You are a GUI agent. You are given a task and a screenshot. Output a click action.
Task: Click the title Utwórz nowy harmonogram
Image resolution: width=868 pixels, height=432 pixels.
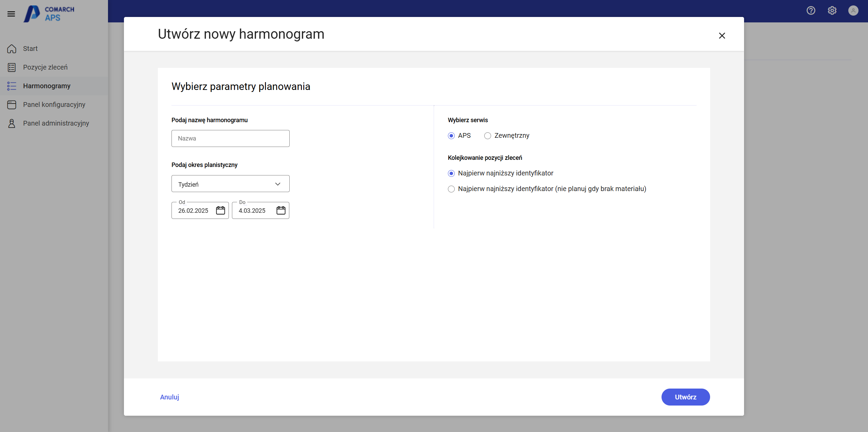(241, 34)
